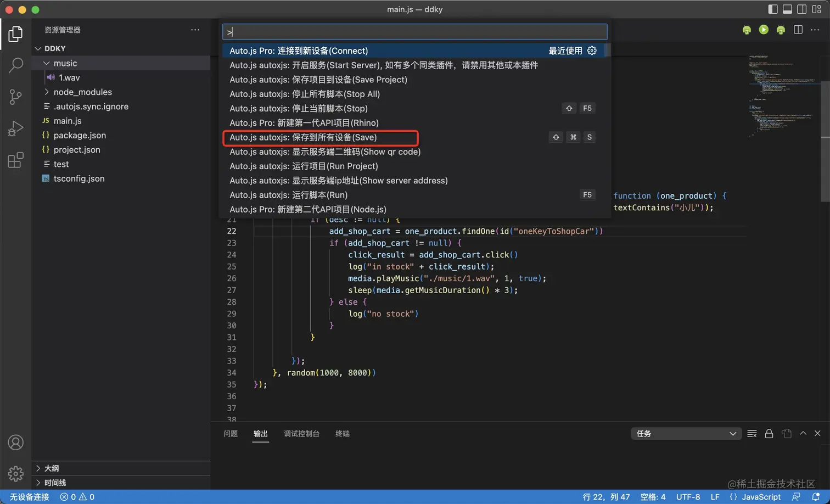Open .autojs.sync.ignore file
830x504 pixels.
tap(121, 107)
